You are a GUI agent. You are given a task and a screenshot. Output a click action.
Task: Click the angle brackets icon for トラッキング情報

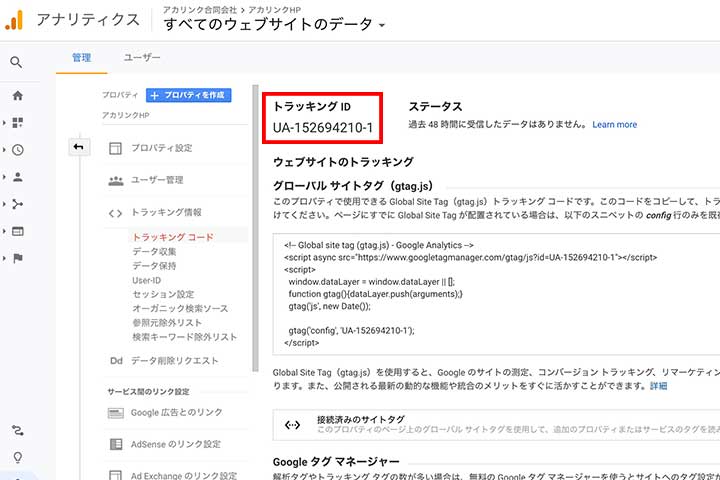pos(115,213)
